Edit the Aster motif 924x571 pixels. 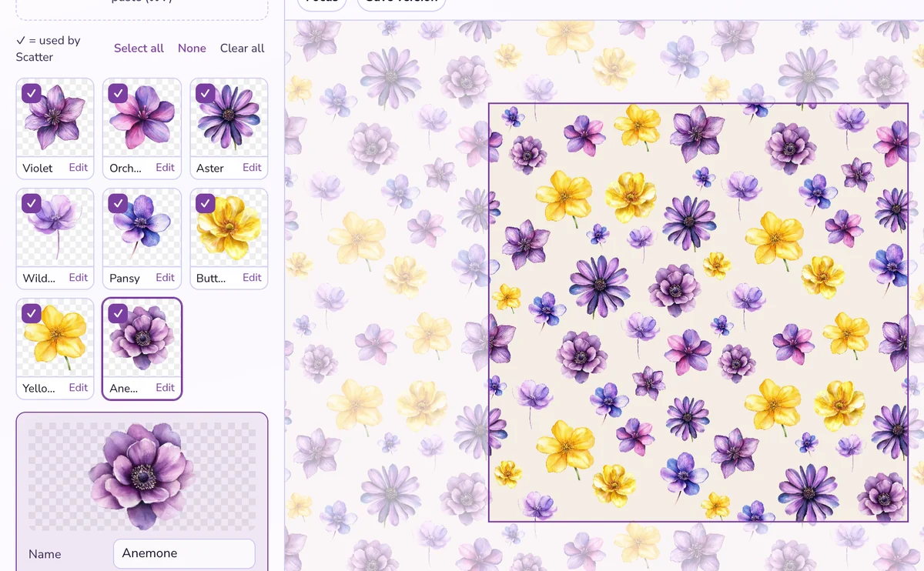click(253, 168)
